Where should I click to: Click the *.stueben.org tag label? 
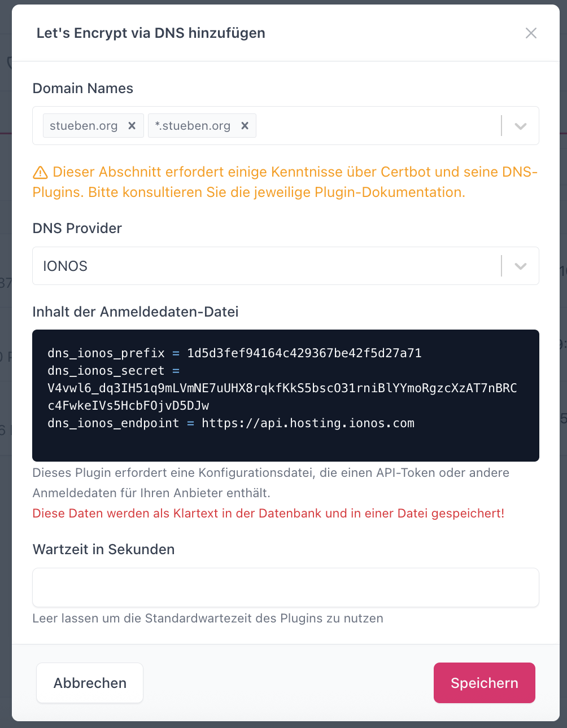pos(193,126)
